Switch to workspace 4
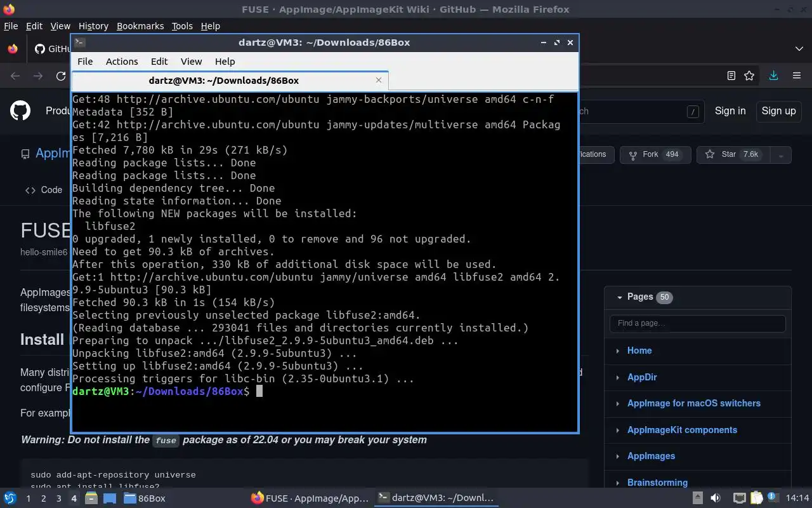The image size is (812, 508). [x=74, y=498]
